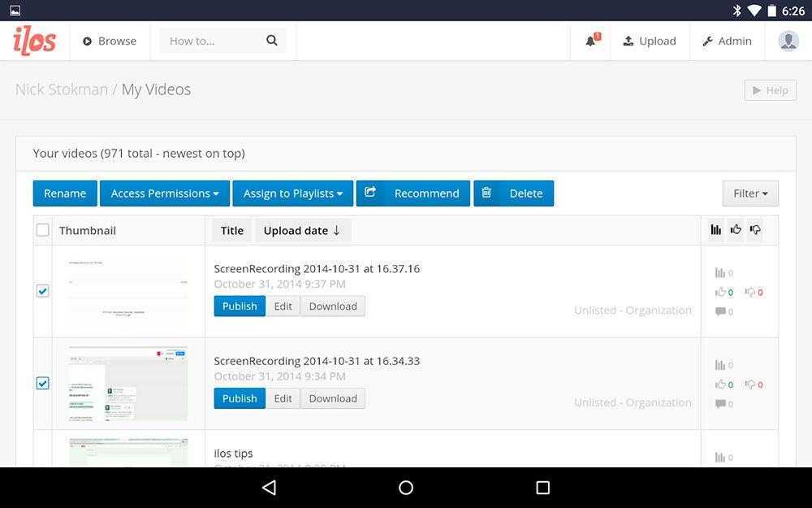Toggle the select-all checkbox in header
Viewport: 812px width, 508px height.
coord(43,230)
